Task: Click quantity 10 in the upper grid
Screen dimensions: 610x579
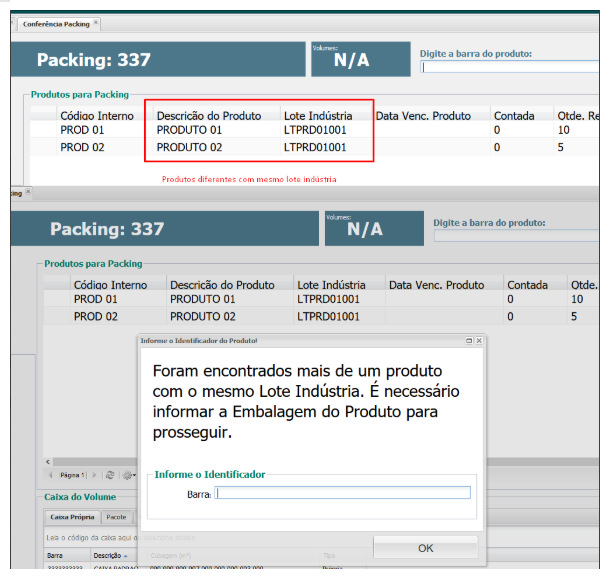Action: (x=563, y=130)
